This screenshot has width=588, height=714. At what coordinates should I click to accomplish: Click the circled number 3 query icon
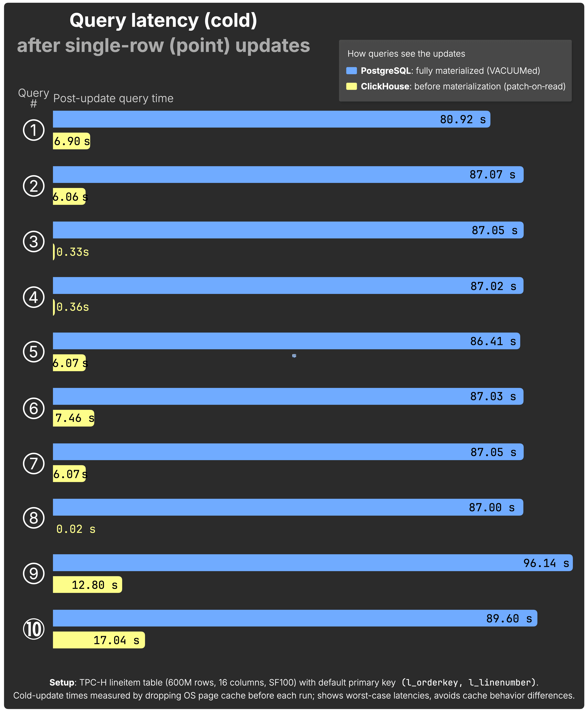(x=34, y=242)
